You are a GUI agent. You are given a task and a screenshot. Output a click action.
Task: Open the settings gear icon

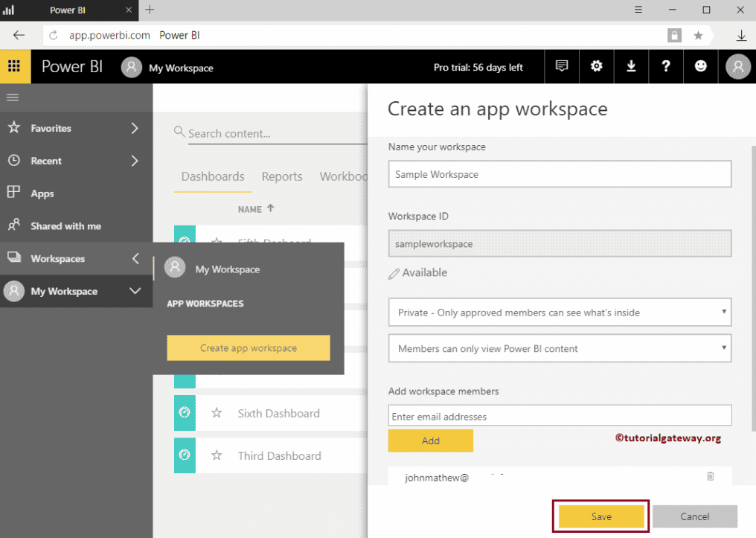tap(596, 66)
